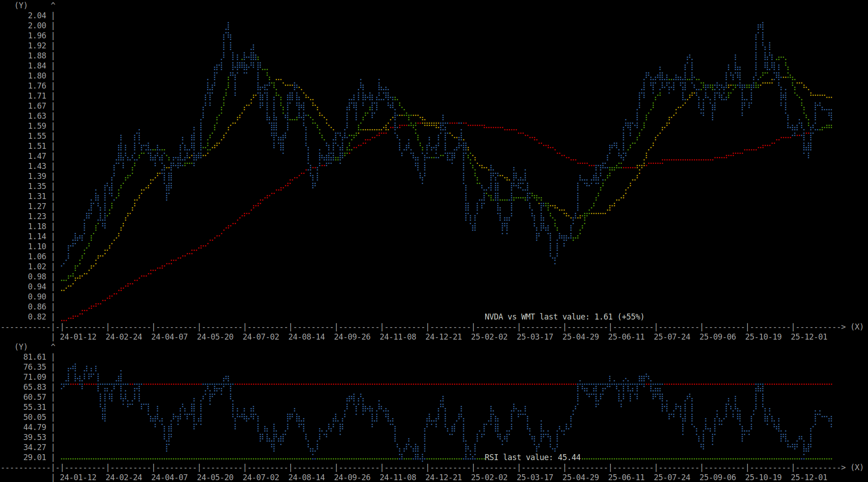Click the 0.90 y-axis value

(x=37, y=297)
